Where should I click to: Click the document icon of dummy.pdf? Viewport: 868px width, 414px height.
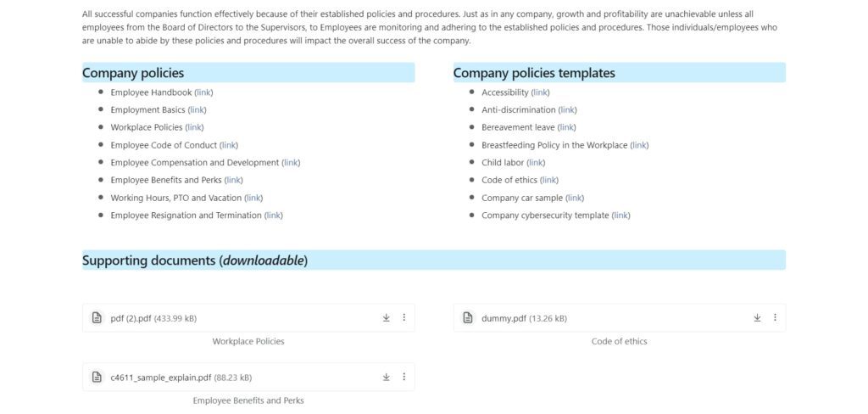coord(468,318)
